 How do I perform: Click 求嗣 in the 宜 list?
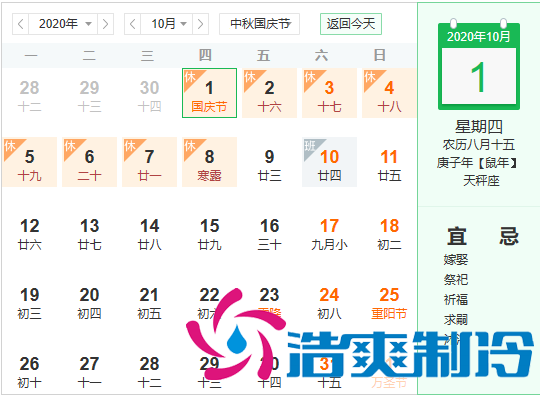click(456, 320)
